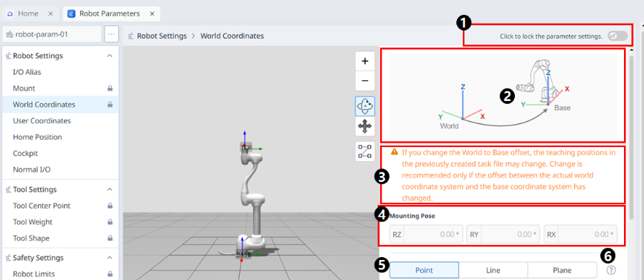Open I/O Alias settings

[60, 72]
